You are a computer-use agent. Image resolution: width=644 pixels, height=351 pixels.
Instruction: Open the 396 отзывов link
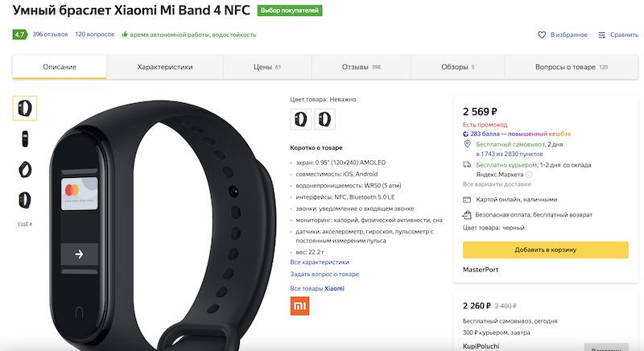[x=49, y=35]
